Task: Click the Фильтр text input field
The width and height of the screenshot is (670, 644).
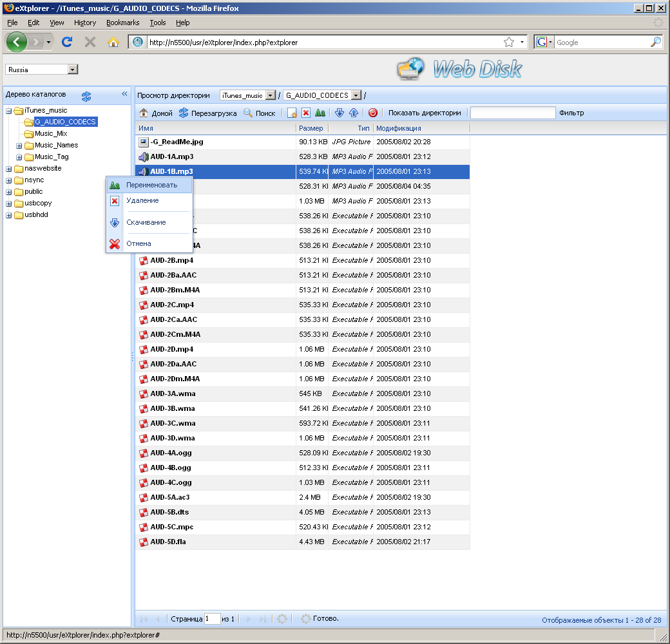Action: click(513, 113)
